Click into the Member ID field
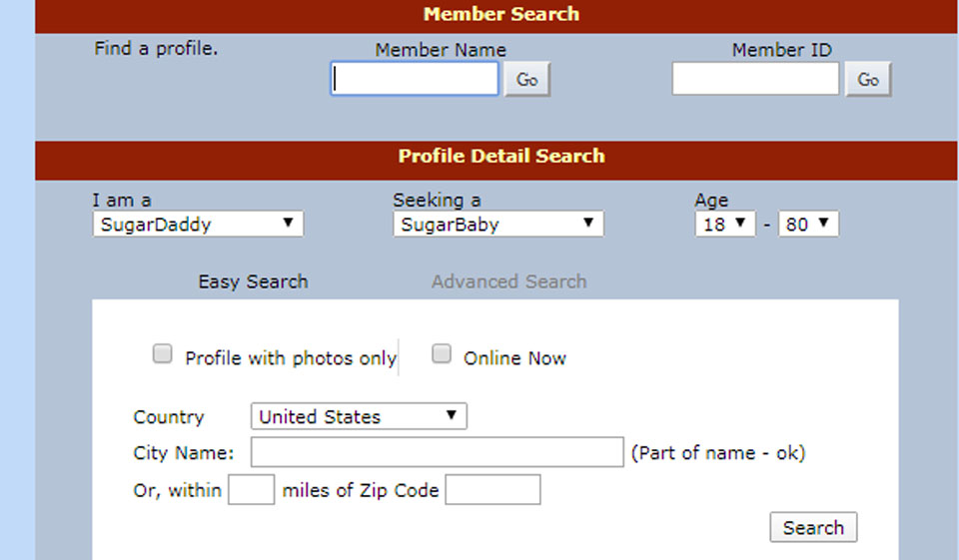This screenshot has height=560, width=959. [755, 80]
